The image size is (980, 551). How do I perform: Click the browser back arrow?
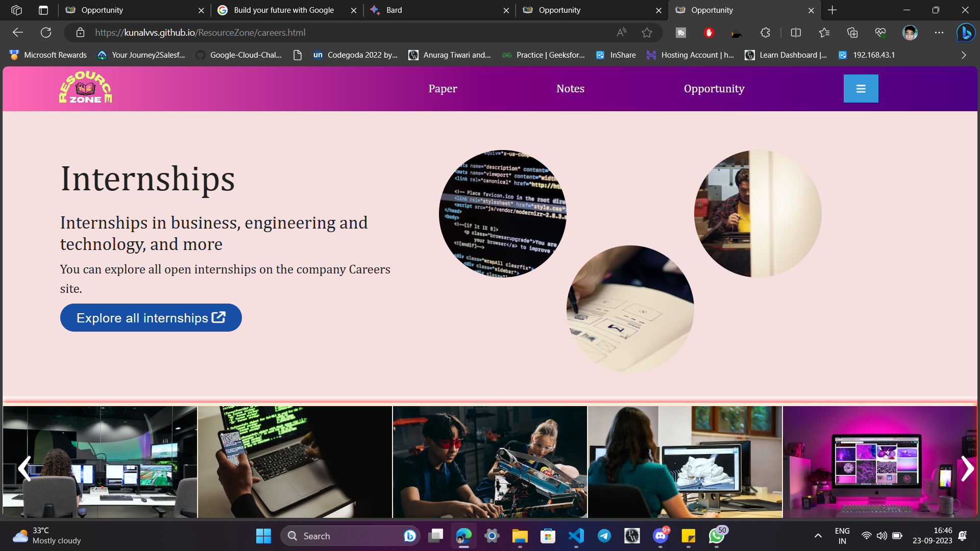(x=18, y=33)
